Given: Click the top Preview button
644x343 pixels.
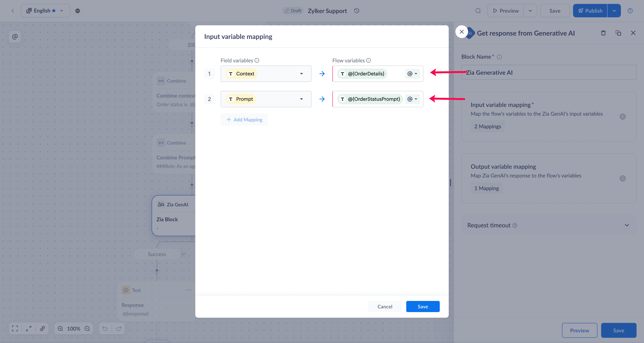Looking at the screenshot, I should coord(506,11).
